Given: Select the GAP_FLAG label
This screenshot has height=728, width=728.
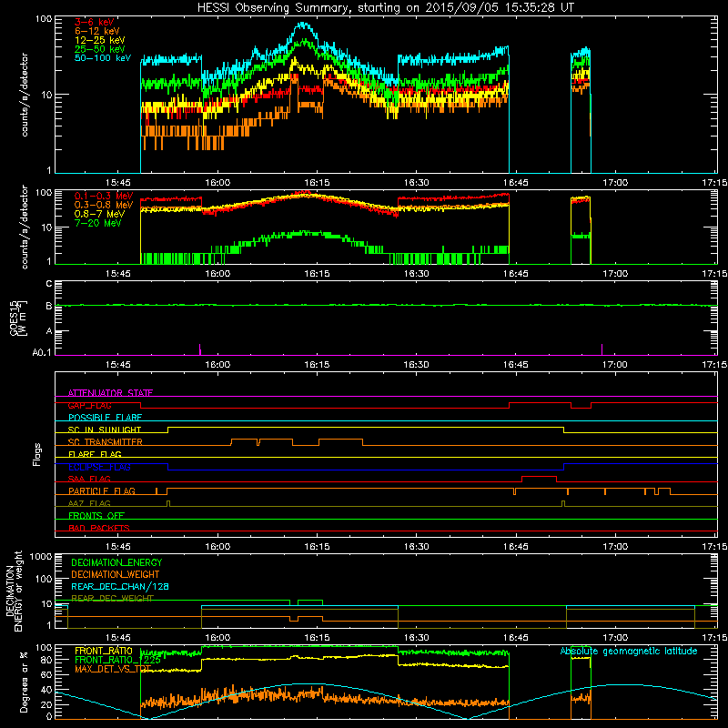Looking at the screenshot, I should [x=89, y=405].
